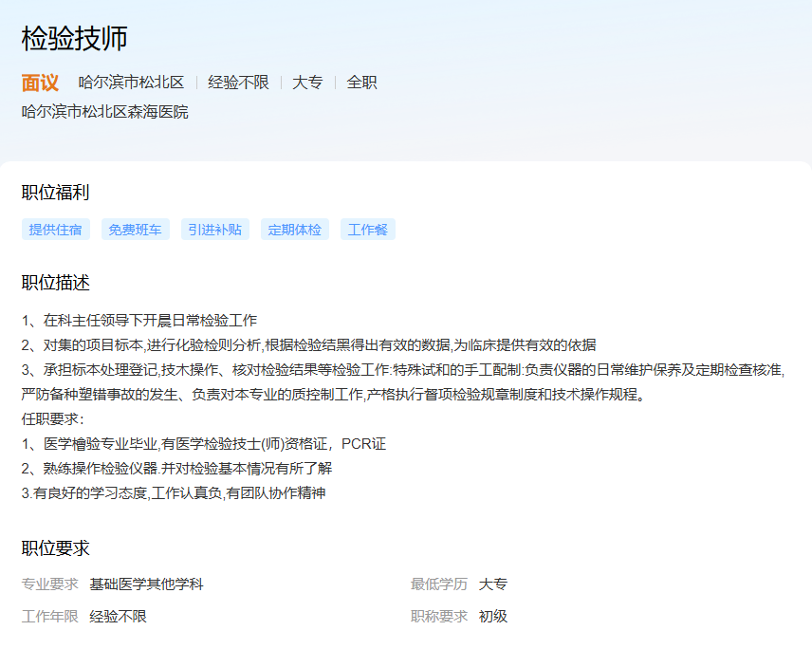Open the 哈尔滨市松北区森海医院 hospital link

pyautogui.click(x=104, y=112)
